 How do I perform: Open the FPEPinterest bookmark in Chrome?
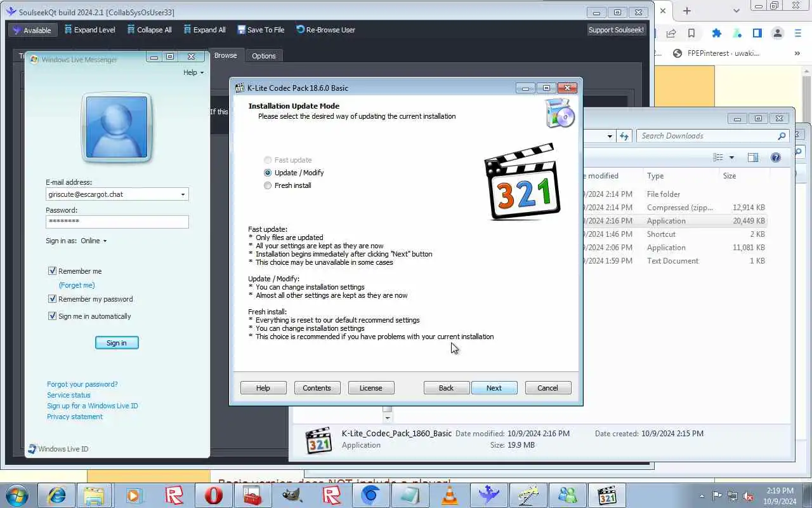pos(716,53)
